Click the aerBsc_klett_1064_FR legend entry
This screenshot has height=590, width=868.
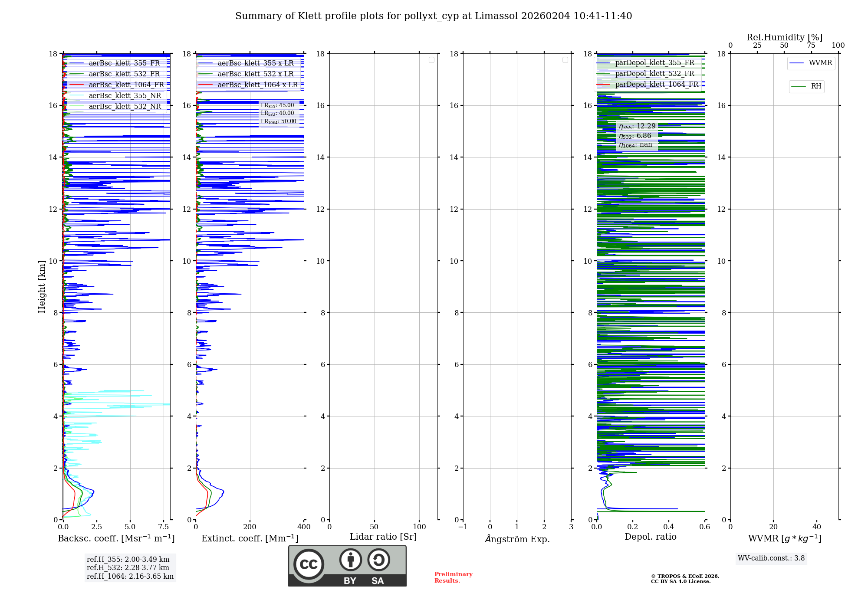[117, 85]
